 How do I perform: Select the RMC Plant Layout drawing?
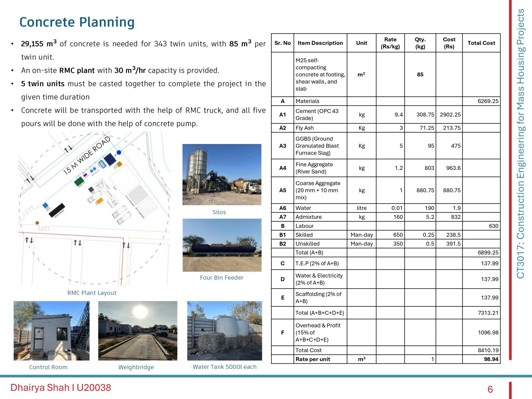pyautogui.click(x=95, y=208)
